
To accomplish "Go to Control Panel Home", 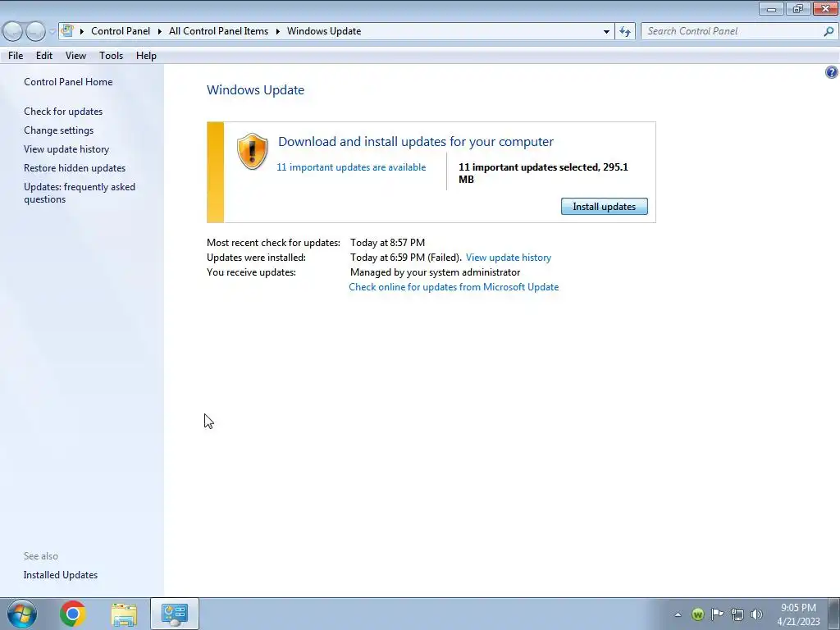I will (68, 82).
